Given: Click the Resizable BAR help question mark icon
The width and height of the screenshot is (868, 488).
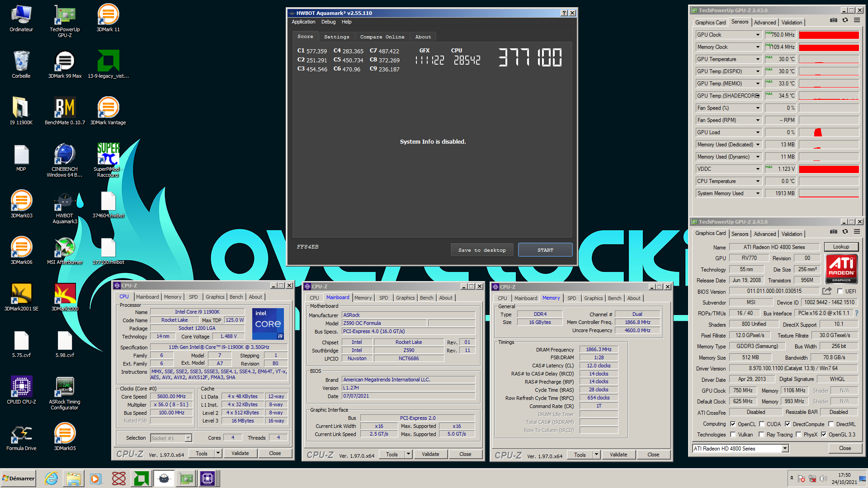Looking at the screenshot, I should coord(857,313).
